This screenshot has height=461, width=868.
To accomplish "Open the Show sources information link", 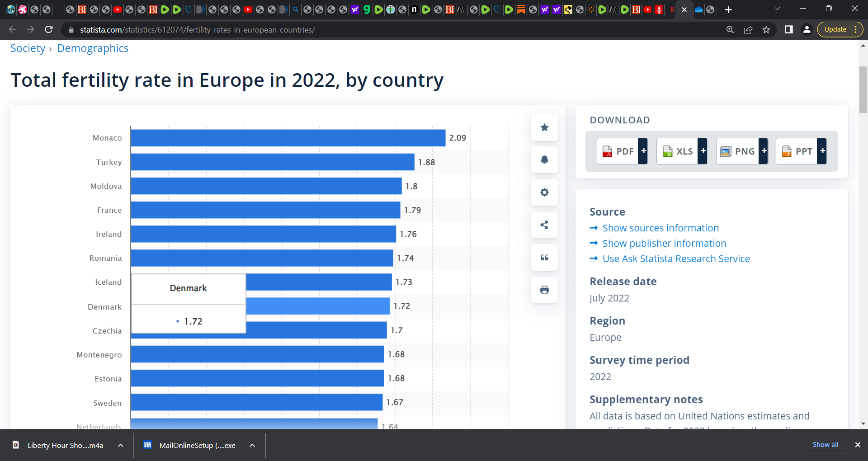I will (660, 228).
